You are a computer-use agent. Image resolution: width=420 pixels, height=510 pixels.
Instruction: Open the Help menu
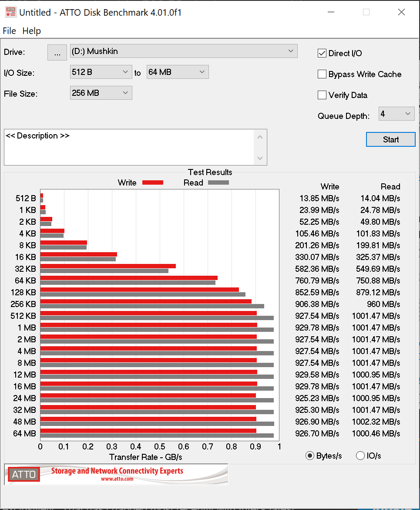[x=31, y=31]
